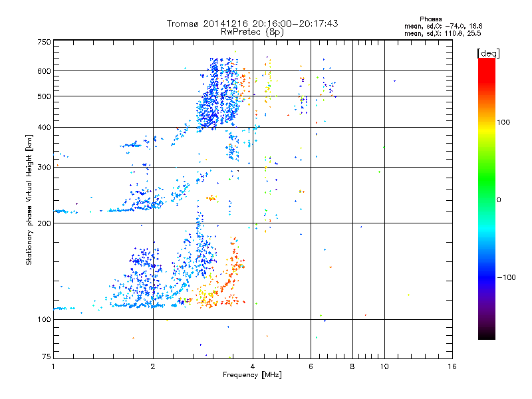The height and width of the screenshot is (399, 532).
Task: Click the plot title 'Tromsø 20141216 20:16:00-20:17:43'
Action: click(x=252, y=23)
